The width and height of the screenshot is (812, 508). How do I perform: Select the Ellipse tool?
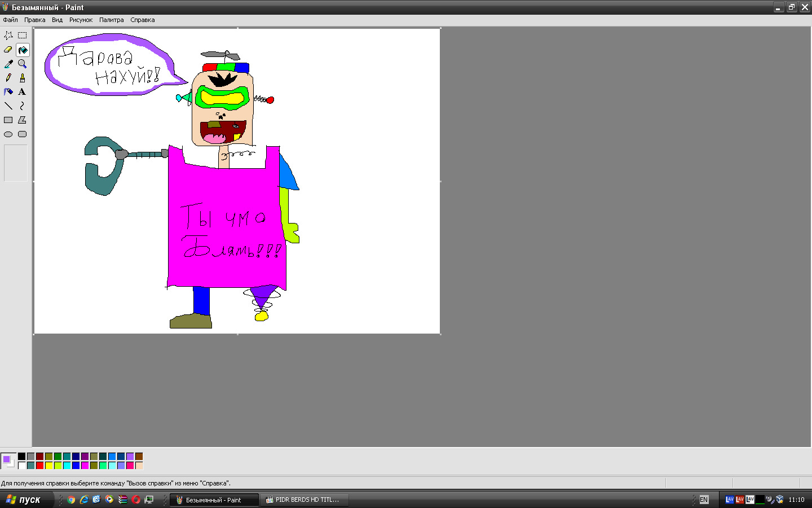point(8,134)
